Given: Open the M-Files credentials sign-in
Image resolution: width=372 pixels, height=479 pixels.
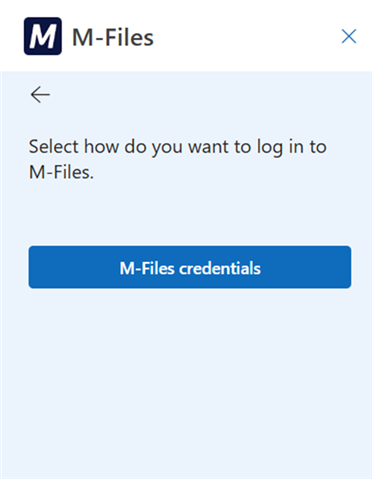Looking at the screenshot, I should [190, 267].
